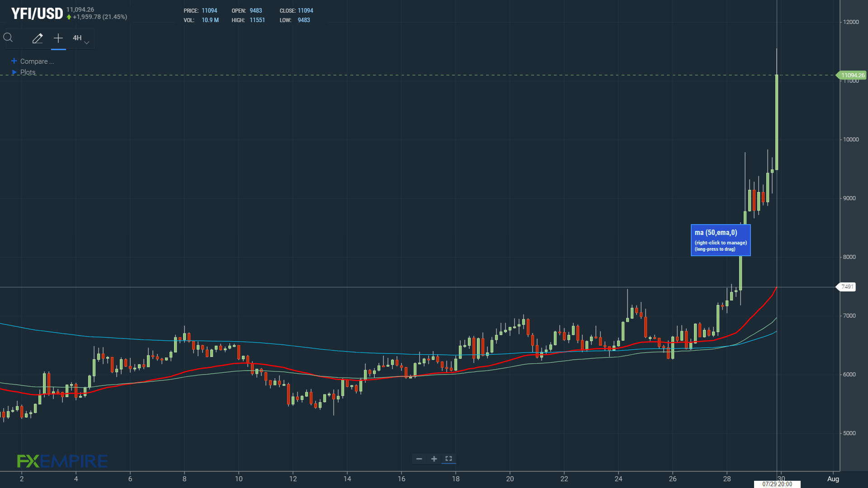
Task: Click the YFI/USD symbol title
Action: point(37,14)
